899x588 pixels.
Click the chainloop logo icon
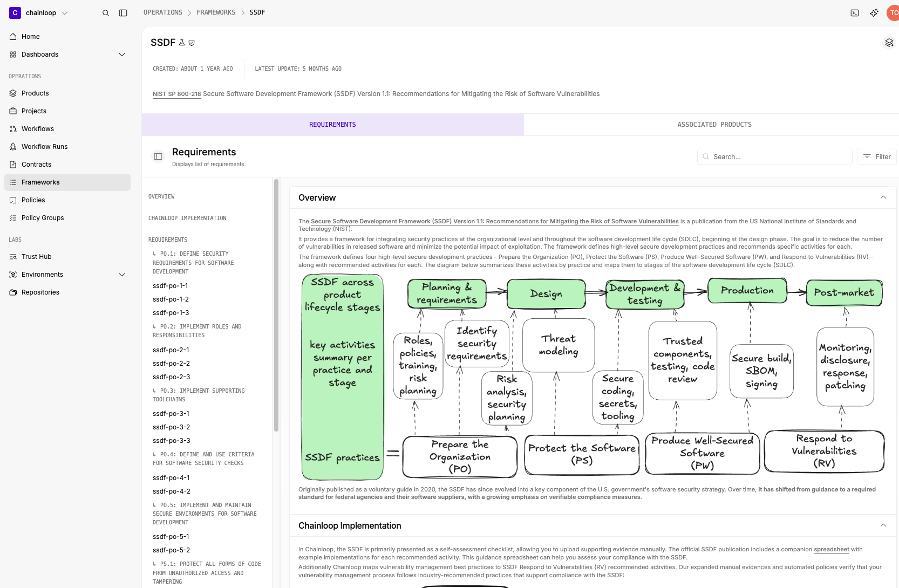(15, 13)
